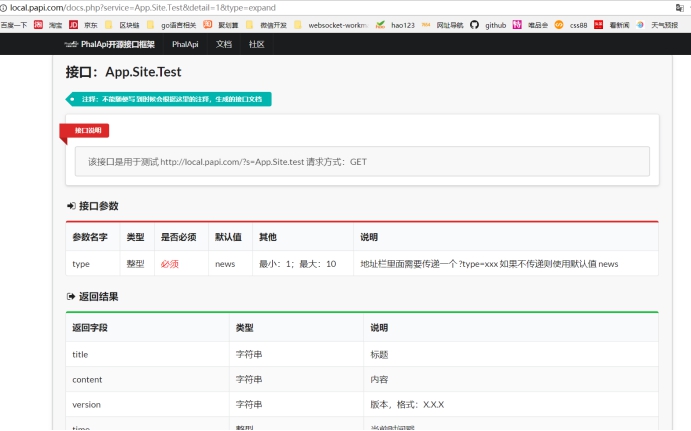Click the 'title' return field cell
The image size is (691, 431).
(x=80, y=355)
